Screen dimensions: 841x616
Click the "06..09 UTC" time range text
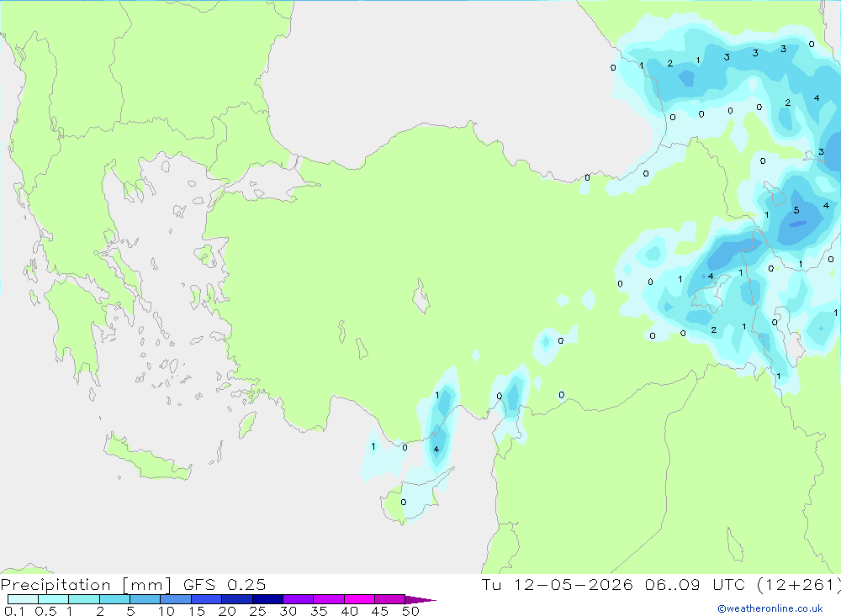pos(696,585)
